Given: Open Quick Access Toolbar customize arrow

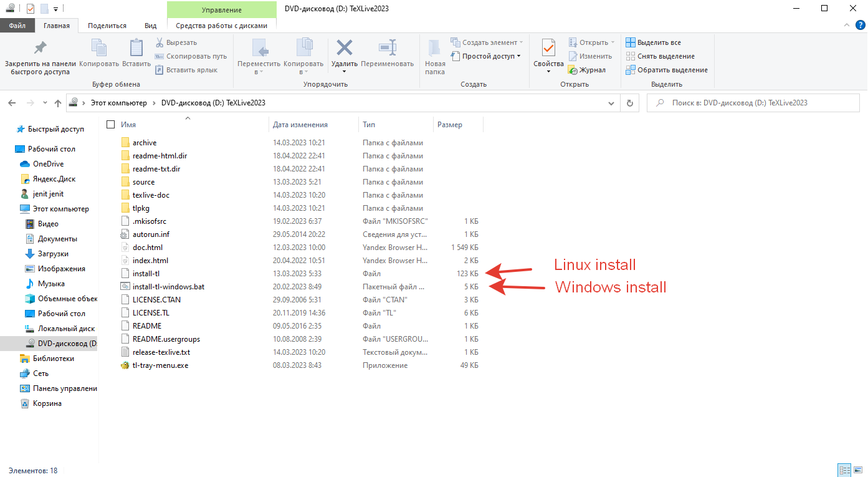Looking at the screenshot, I should (x=55, y=9).
